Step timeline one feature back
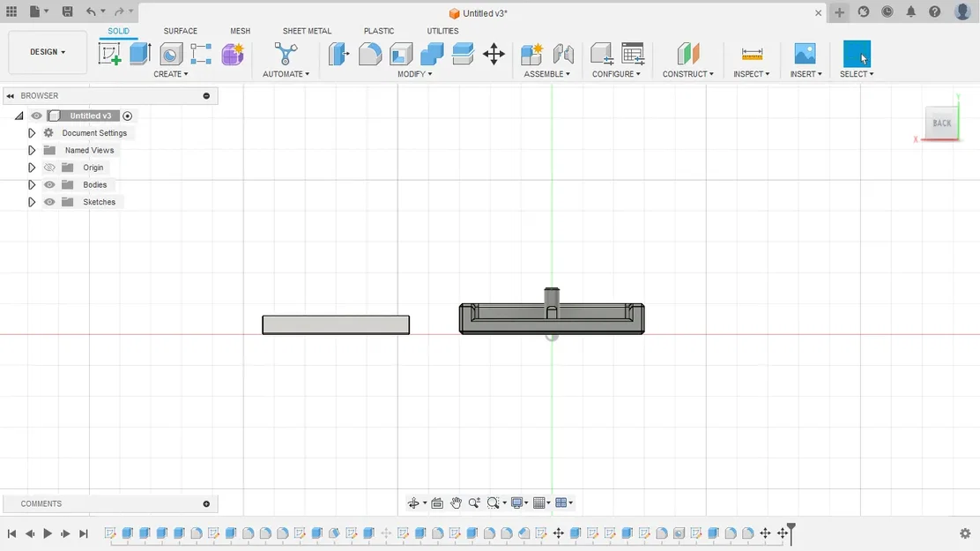Viewport: 980px width, 551px height. [29, 533]
